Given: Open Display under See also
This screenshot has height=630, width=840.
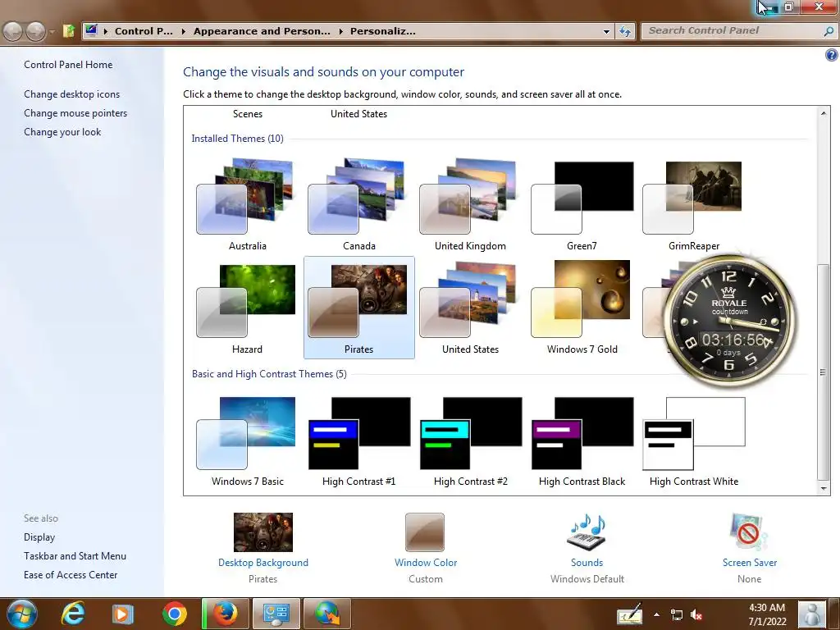Looking at the screenshot, I should point(39,536).
